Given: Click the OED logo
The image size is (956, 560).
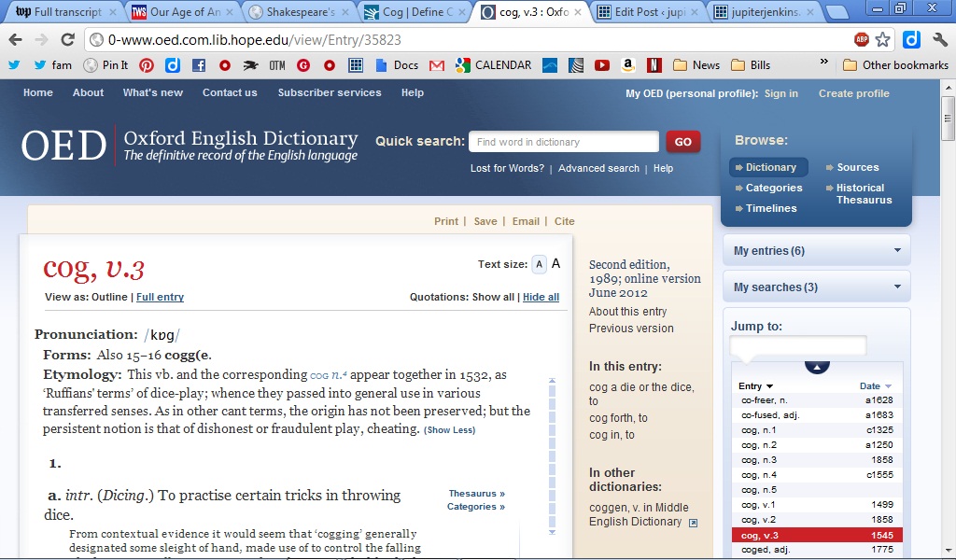Looking at the screenshot, I should tap(63, 146).
